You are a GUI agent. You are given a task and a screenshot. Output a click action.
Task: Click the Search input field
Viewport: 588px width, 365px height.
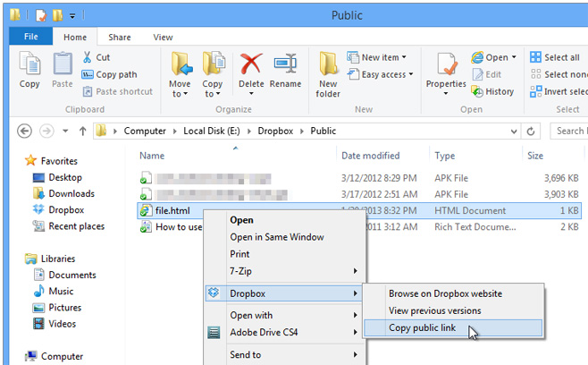point(569,131)
